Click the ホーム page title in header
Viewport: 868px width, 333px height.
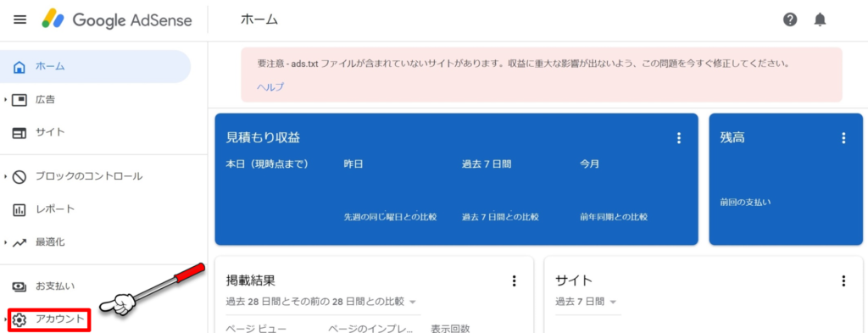(259, 20)
